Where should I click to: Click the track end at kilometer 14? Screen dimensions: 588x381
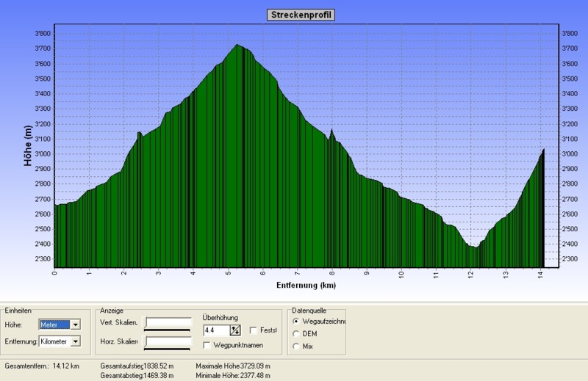coord(543,150)
